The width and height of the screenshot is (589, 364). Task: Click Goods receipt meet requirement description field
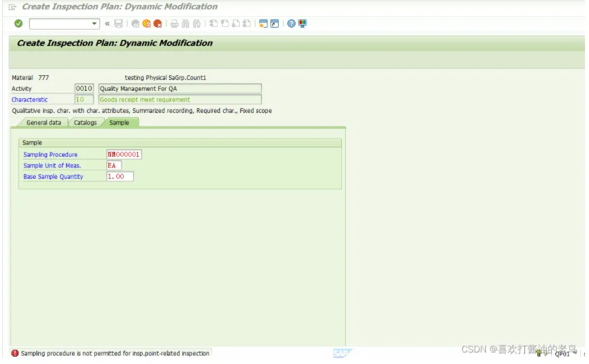180,100
